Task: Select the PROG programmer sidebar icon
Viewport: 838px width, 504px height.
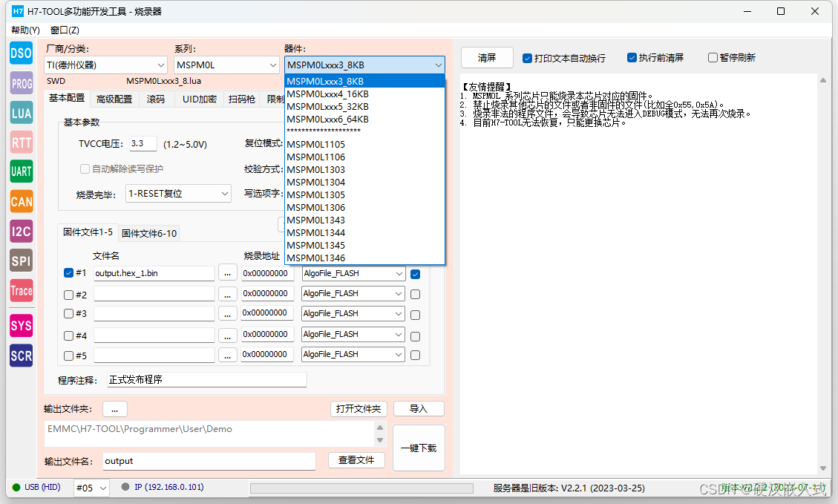Action: point(22,83)
